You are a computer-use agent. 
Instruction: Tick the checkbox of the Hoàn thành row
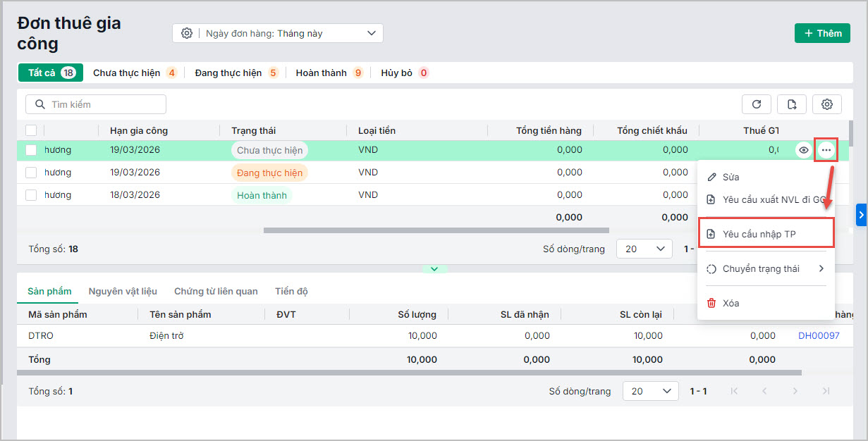pos(31,195)
